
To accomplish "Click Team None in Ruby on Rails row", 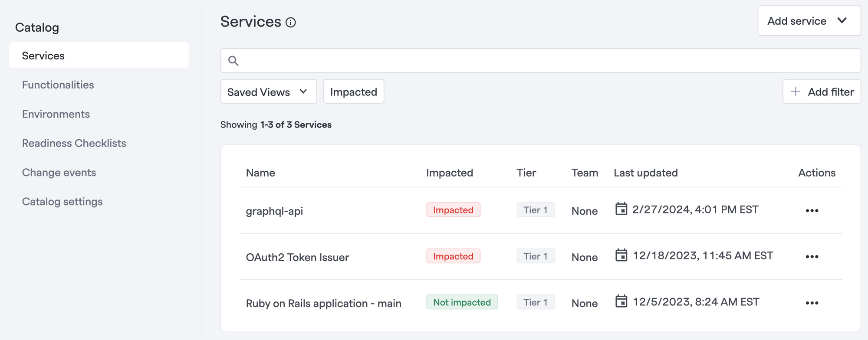I will click(585, 303).
